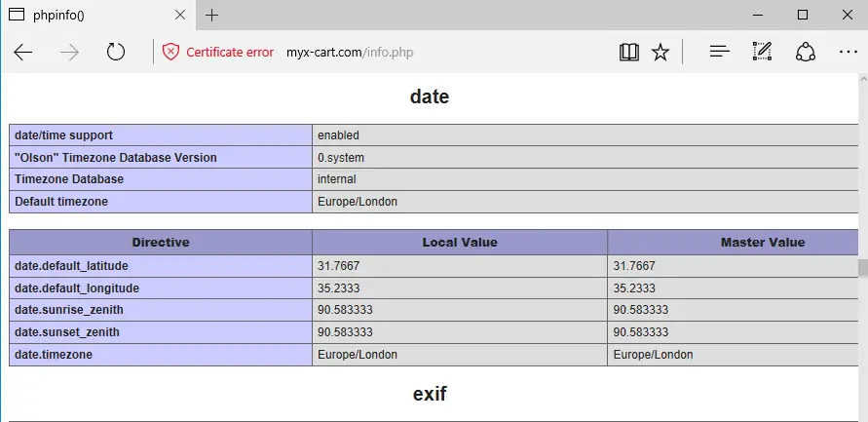Click the vertical scrollbar thumb
The image size is (868, 422).
[x=863, y=267]
